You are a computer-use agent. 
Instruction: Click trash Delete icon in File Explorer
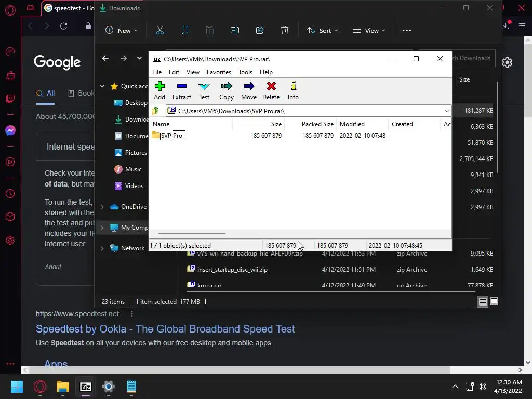(x=285, y=30)
